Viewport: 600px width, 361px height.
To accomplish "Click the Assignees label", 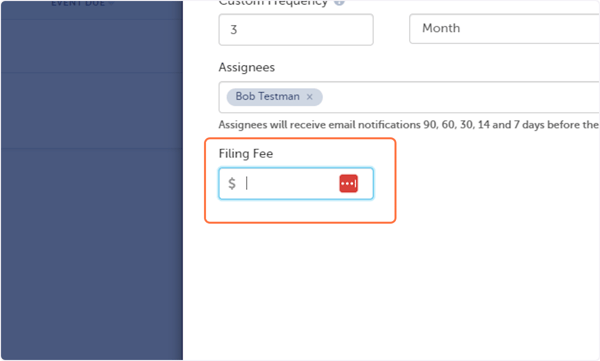I will (x=246, y=67).
